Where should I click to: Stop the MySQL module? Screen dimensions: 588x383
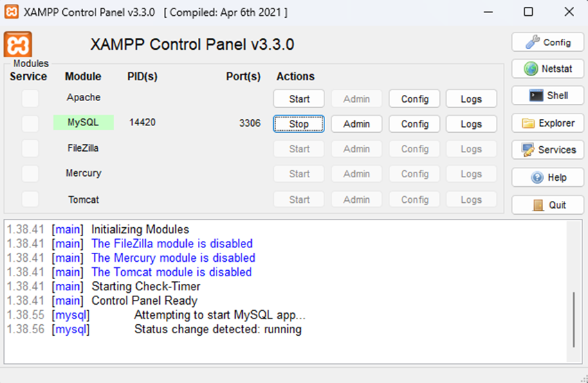299,124
